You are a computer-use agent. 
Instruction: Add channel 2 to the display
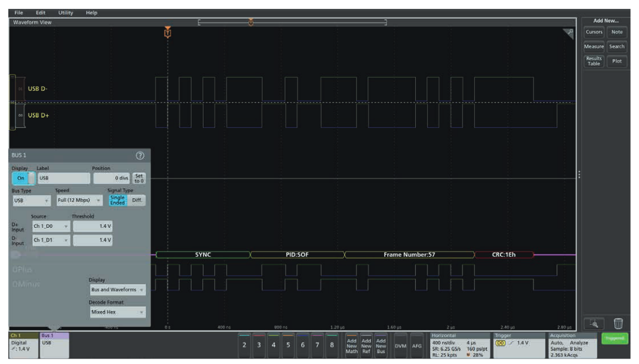(x=245, y=345)
